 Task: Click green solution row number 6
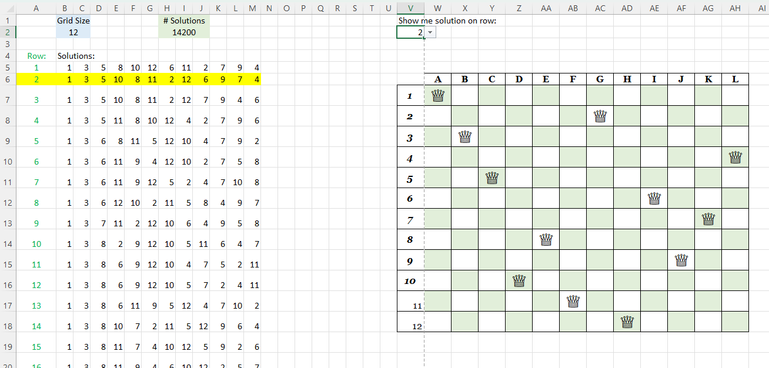(36, 162)
